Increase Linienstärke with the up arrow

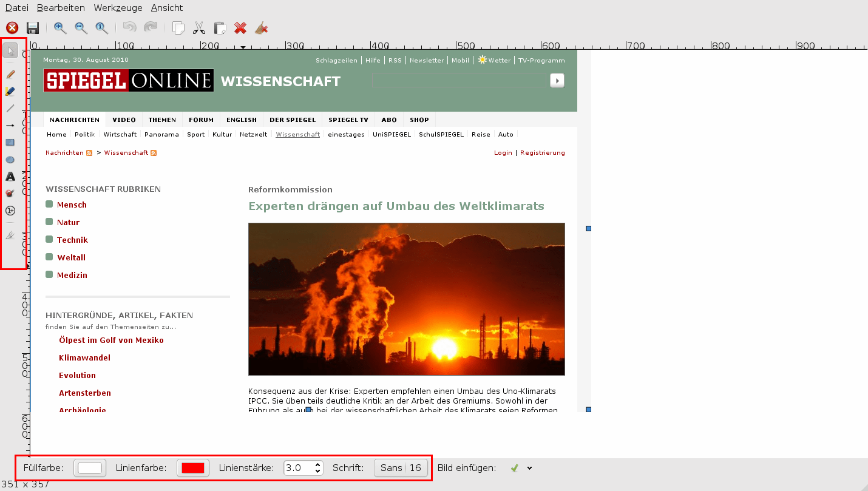[318, 465]
